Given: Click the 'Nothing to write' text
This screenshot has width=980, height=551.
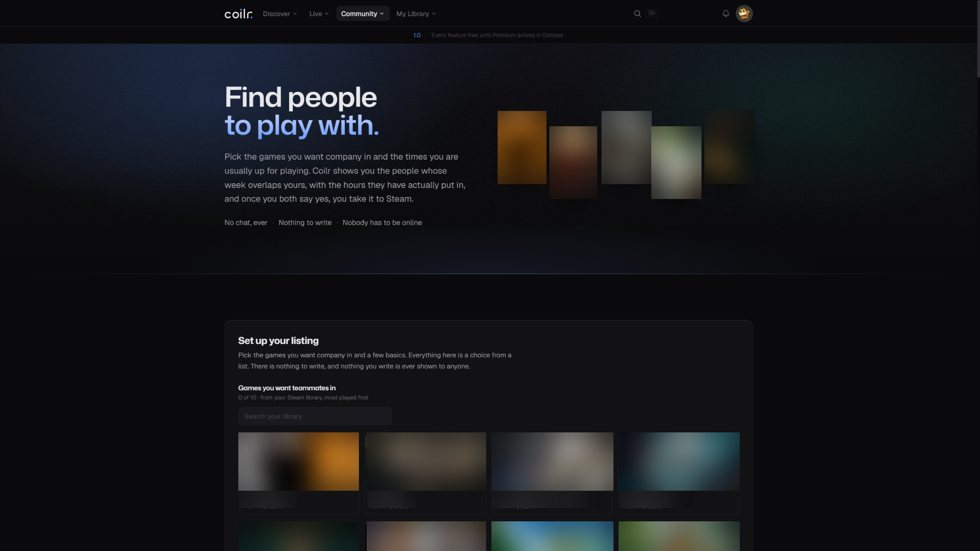Looking at the screenshot, I should 305,223.
